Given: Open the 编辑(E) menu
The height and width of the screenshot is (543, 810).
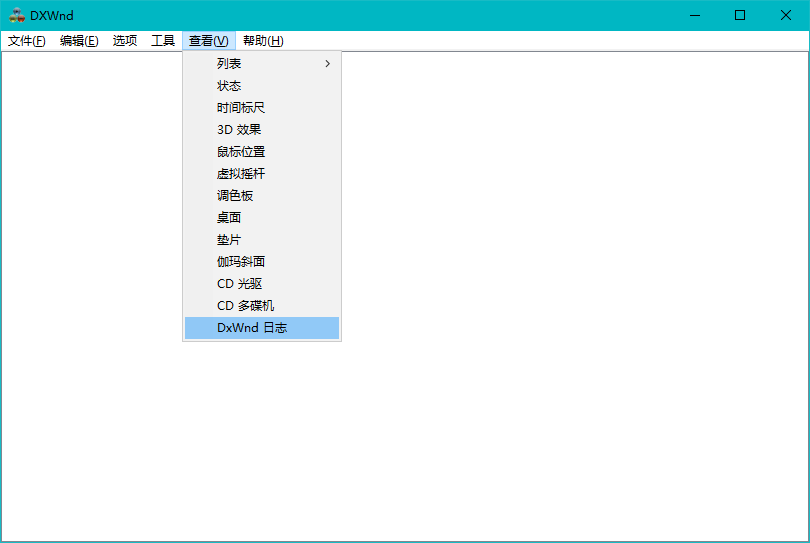Looking at the screenshot, I should (79, 41).
